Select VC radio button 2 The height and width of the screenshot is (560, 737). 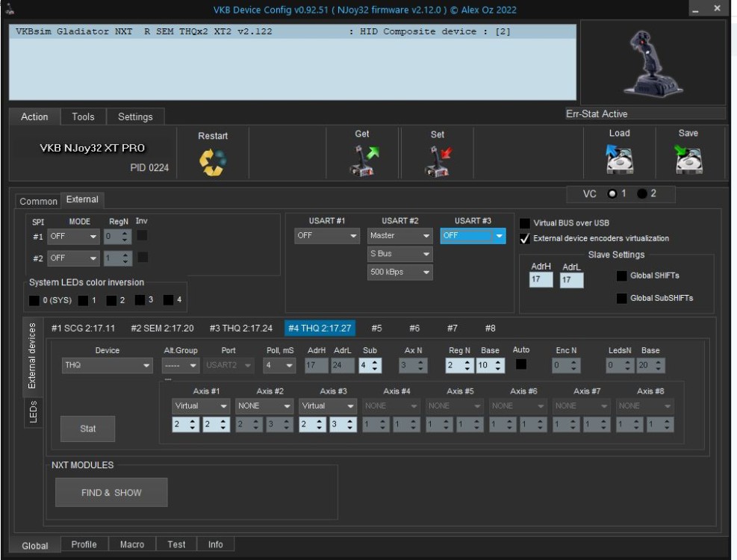coord(642,194)
